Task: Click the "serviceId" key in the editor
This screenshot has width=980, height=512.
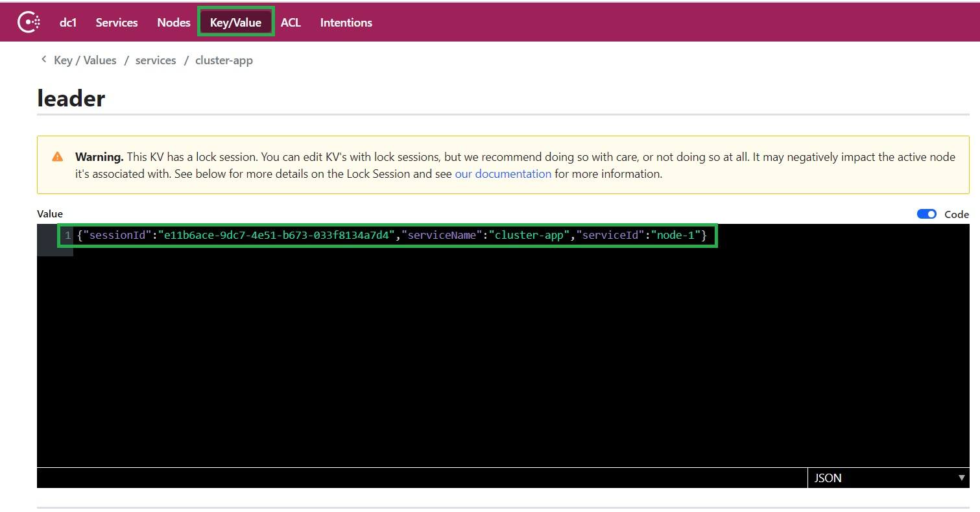Action: coord(610,235)
